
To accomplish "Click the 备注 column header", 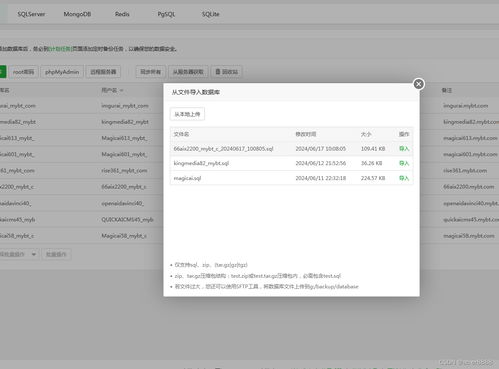I will 447,90.
